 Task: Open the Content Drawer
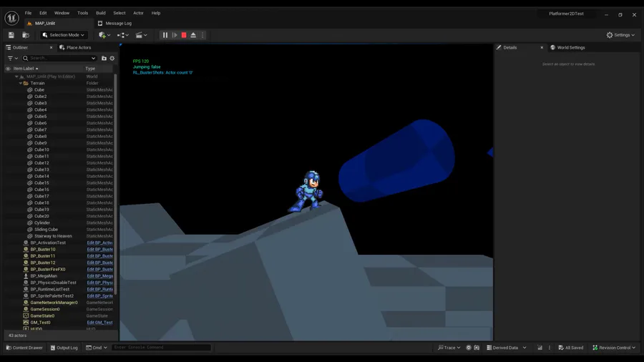click(24, 348)
